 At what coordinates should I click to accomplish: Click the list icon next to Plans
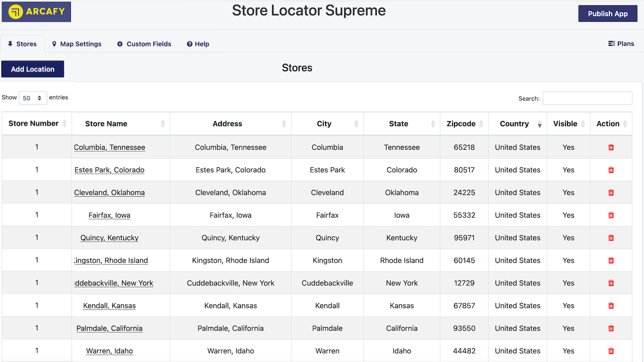pyautogui.click(x=611, y=43)
